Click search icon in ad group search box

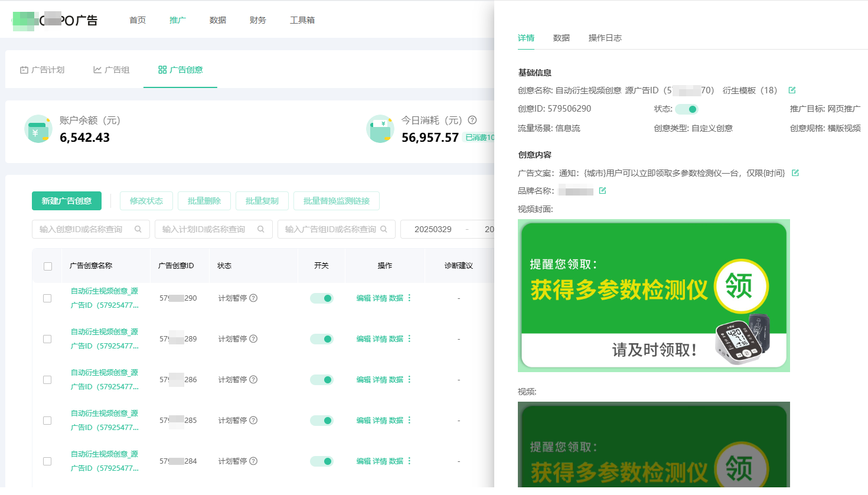click(x=384, y=229)
